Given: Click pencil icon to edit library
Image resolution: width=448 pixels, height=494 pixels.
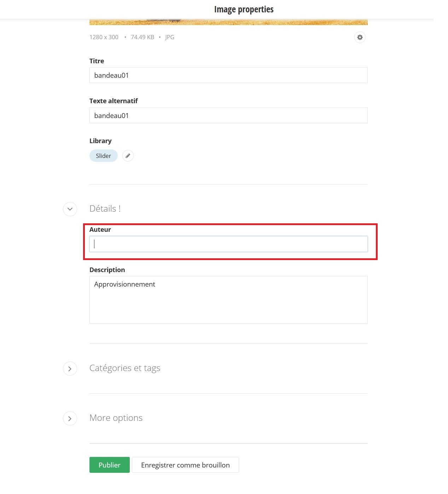Looking at the screenshot, I should click(128, 156).
